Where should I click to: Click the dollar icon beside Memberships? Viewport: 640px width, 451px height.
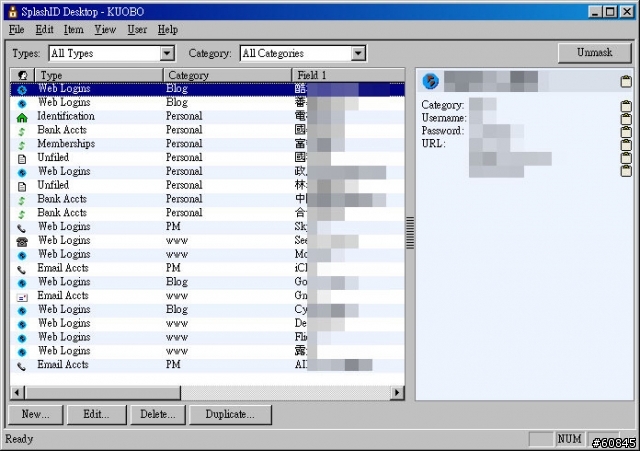click(22, 145)
